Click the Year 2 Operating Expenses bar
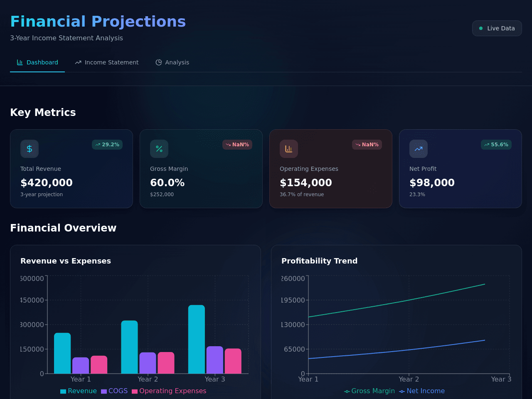 click(x=166, y=363)
